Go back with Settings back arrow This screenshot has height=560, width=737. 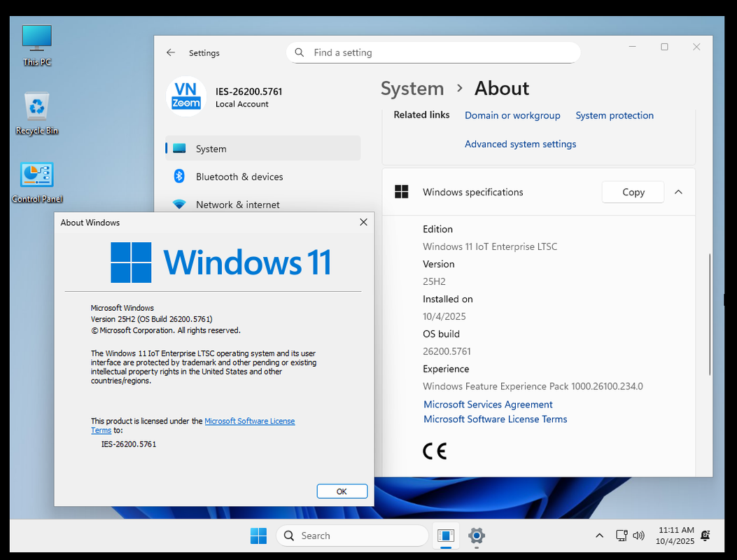pyautogui.click(x=171, y=52)
